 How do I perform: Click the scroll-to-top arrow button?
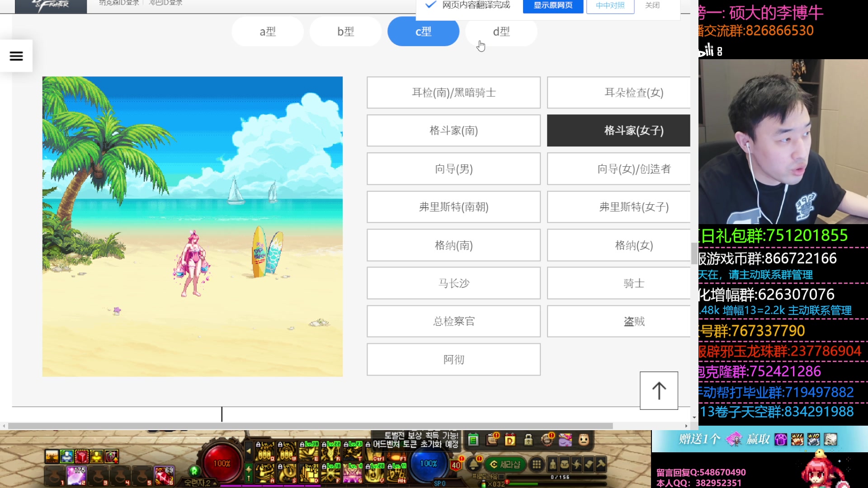659,391
